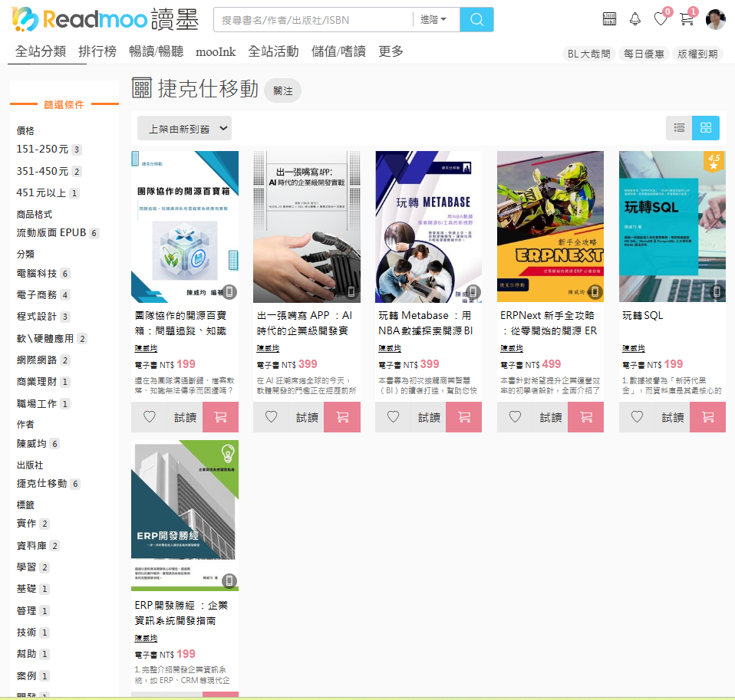Add 玩轉 Metabase to wishlist
This screenshot has width=735, height=700.
(393, 417)
